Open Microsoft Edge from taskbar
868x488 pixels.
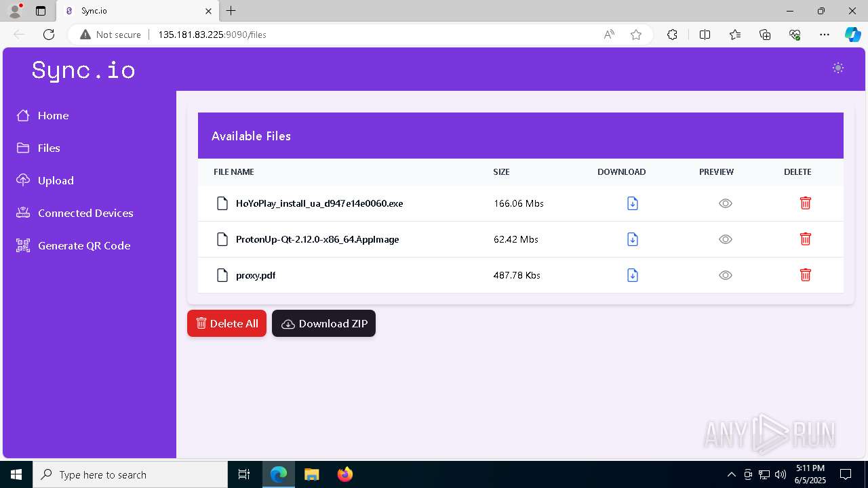(279, 474)
